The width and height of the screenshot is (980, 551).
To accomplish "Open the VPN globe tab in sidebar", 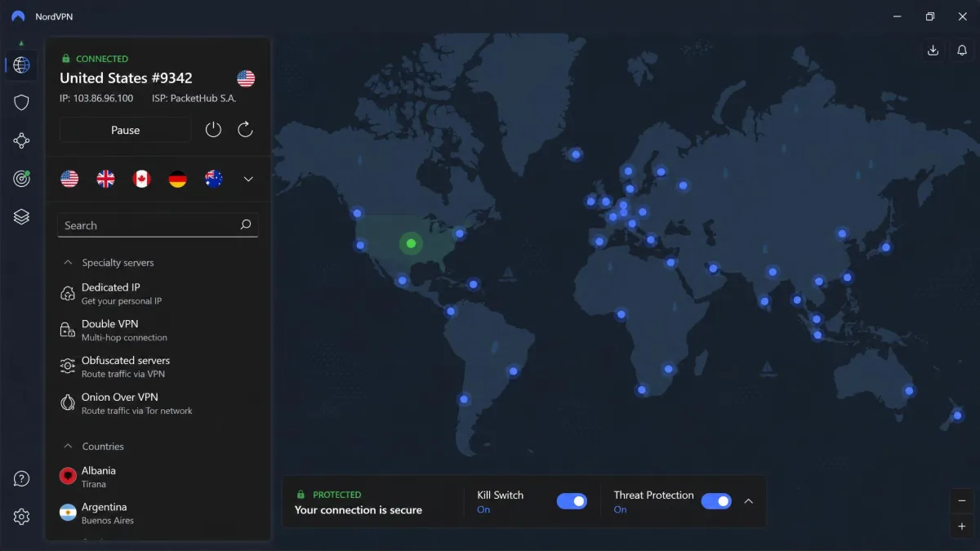I will coord(22,64).
